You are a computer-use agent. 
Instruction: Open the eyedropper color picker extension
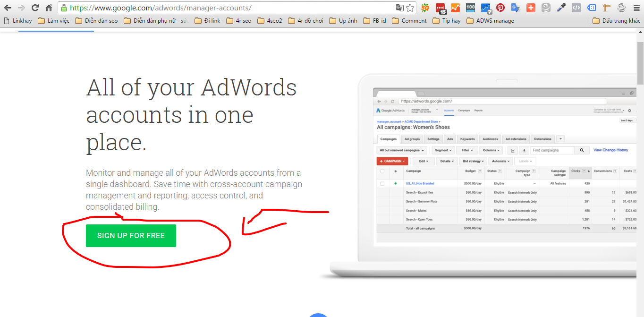pyautogui.click(x=561, y=8)
